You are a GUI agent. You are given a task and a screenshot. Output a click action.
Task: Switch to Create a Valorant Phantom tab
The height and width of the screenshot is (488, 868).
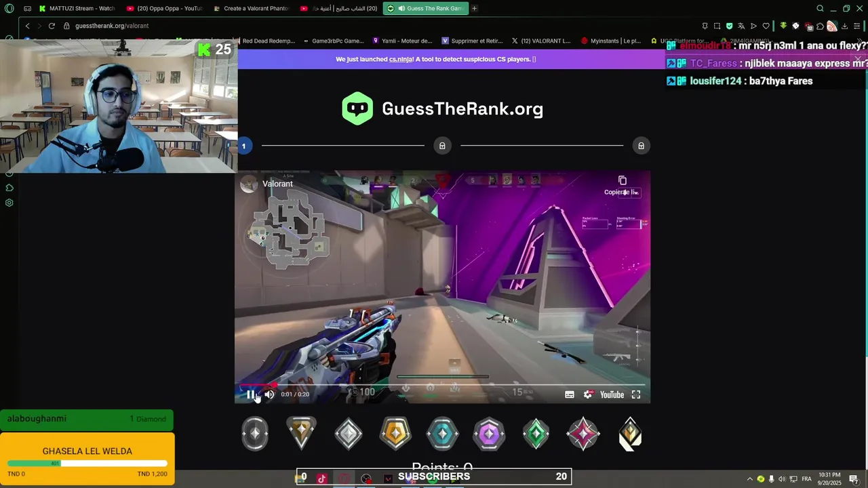pos(252,8)
